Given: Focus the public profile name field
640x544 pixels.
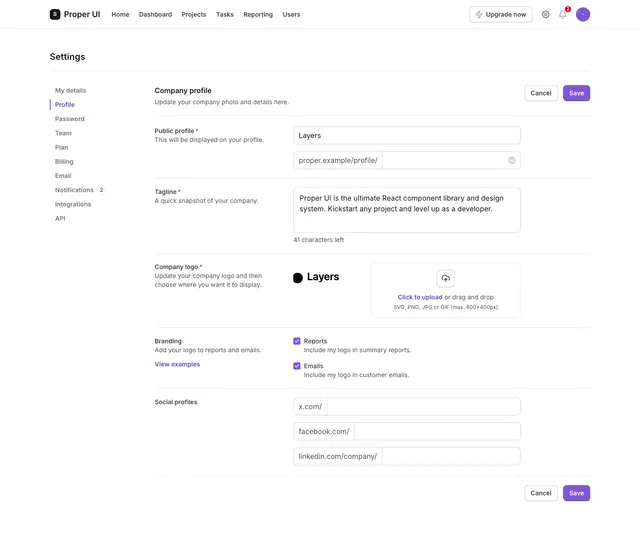Looking at the screenshot, I should coord(407,135).
